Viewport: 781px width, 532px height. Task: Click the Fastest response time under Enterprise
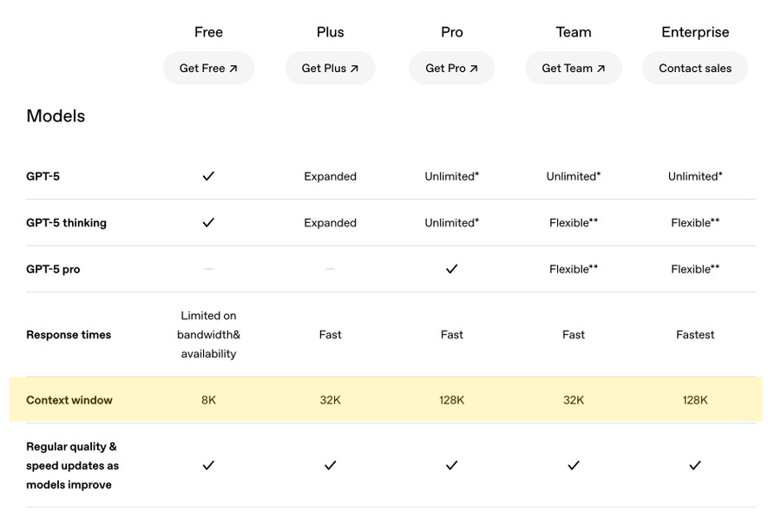pos(695,335)
